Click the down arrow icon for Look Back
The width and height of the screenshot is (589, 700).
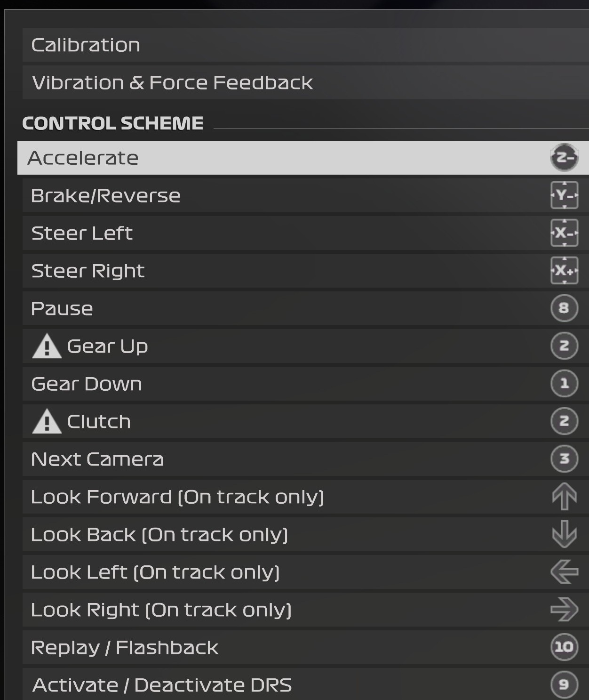pyautogui.click(x=564, y=534)
